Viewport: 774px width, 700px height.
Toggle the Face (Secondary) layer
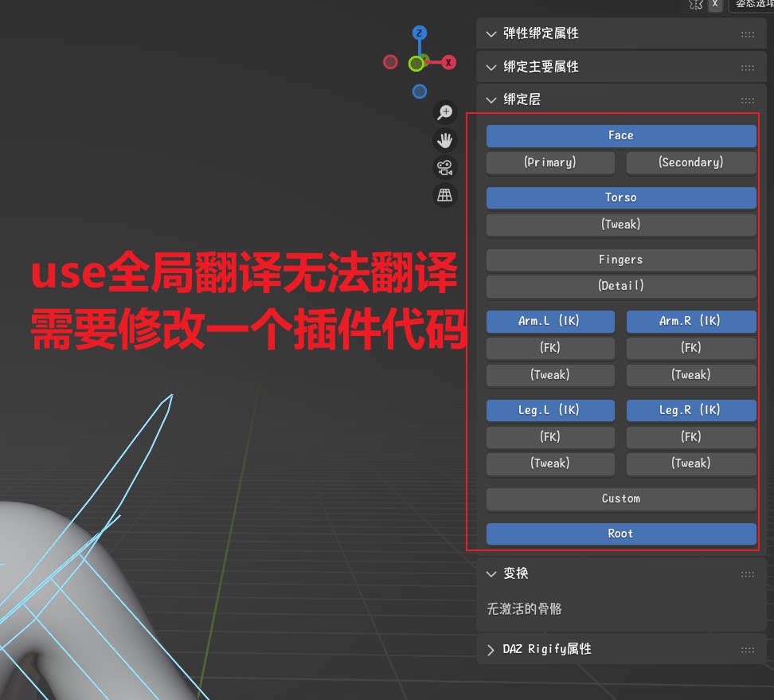[691, 162]
